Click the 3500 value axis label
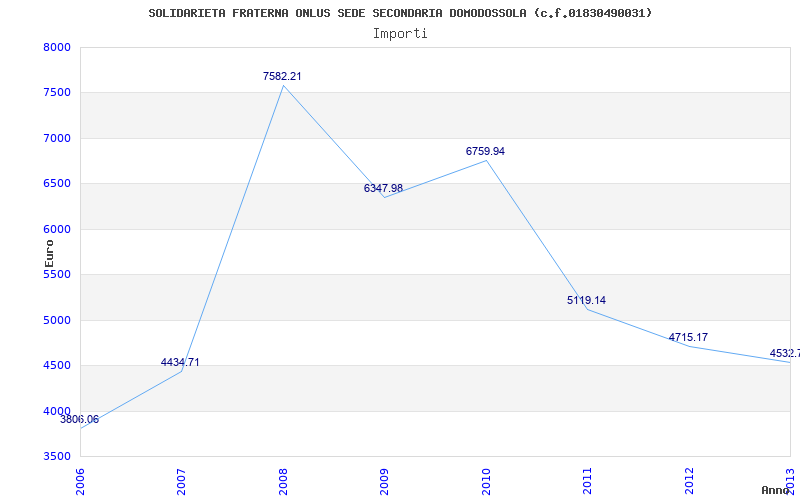This screenshot has width=800, height=500. 57,457
